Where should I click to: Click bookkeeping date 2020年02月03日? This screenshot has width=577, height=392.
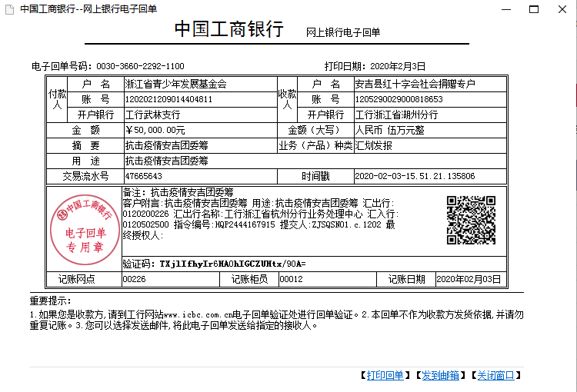click(x=469, y=280)
